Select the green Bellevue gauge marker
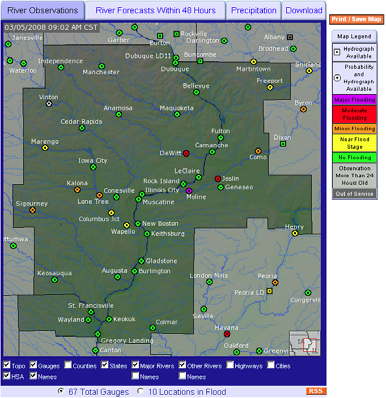386x398 pixels. coord(196,92)
